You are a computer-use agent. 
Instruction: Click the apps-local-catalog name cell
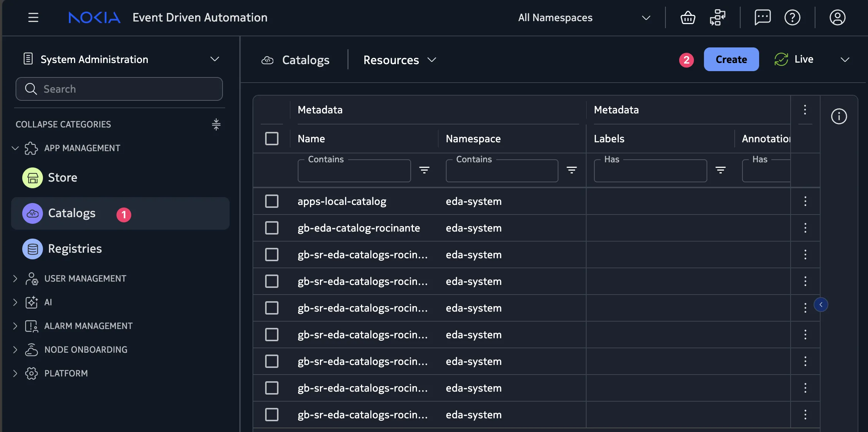pos(342,201)
